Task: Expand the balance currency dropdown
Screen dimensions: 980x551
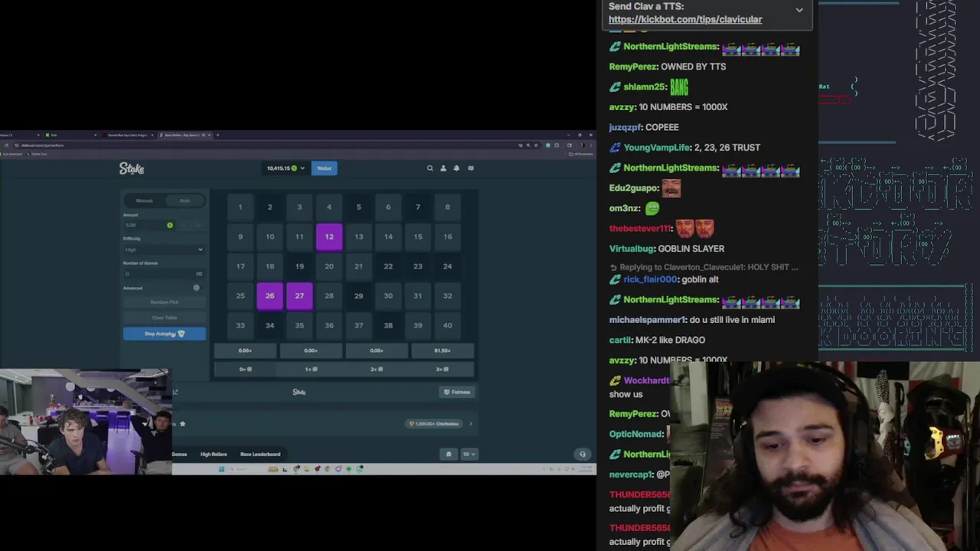Action: (302, 168)
